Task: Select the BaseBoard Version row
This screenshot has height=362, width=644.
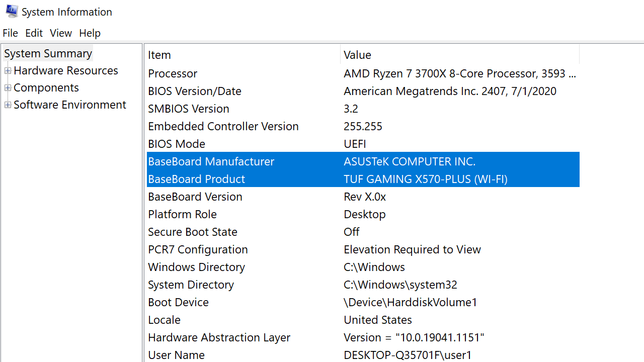Action: 363,197
